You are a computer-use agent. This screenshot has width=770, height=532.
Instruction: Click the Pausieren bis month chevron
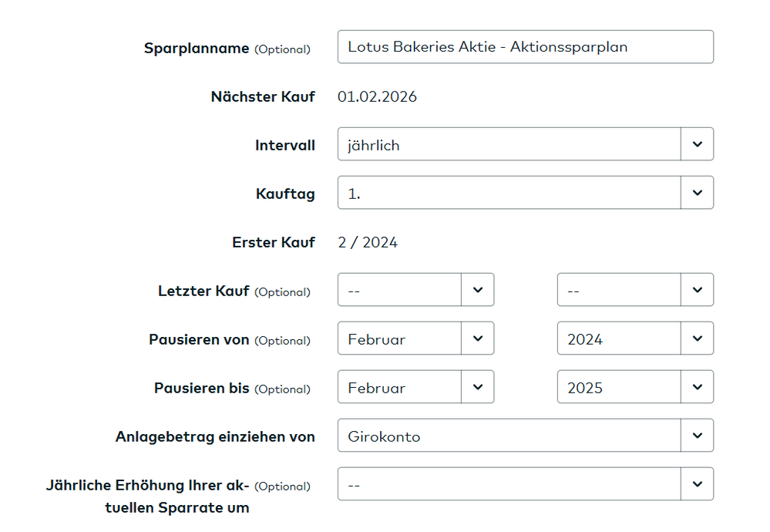coord(478,386)
